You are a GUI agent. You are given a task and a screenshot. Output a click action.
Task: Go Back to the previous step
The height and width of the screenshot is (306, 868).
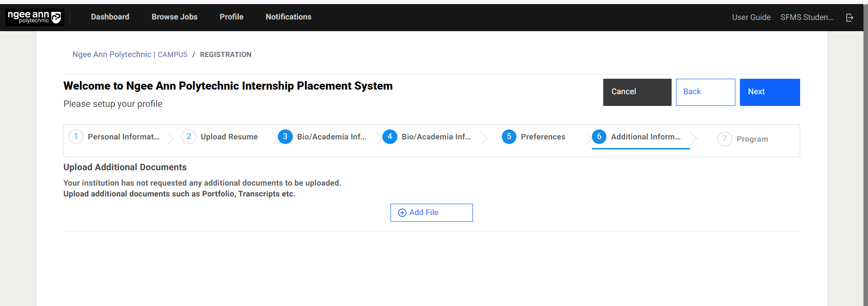pyautogui.click(x=706, y=92)
